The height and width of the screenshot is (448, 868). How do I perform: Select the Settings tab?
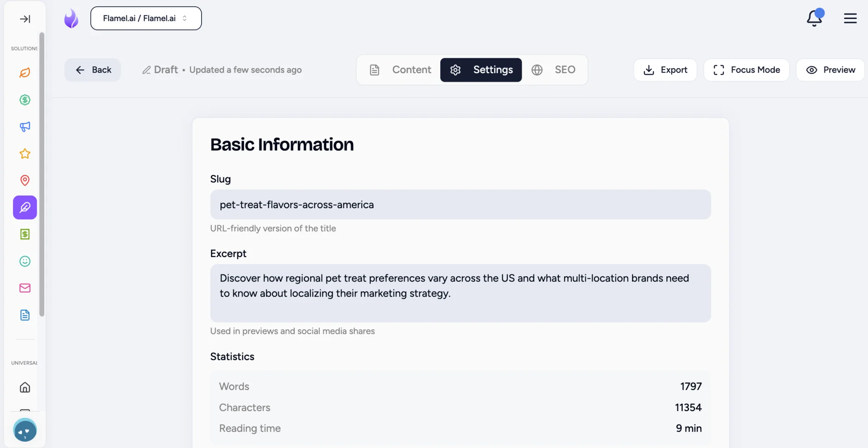[481, 70]
